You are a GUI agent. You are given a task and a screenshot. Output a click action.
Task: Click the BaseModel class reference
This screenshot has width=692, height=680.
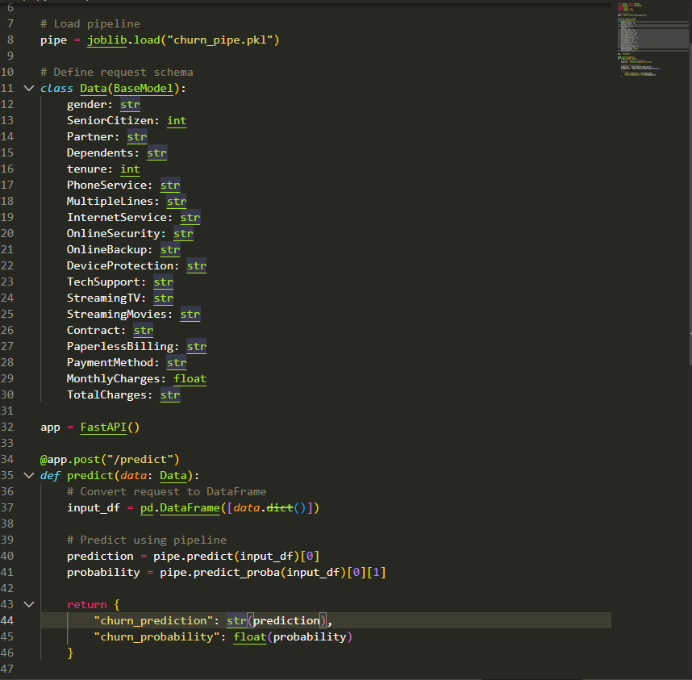pos(143,88)
